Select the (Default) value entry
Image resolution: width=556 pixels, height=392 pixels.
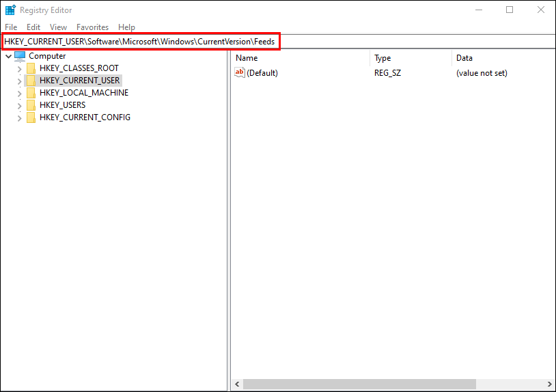point(262,73)
